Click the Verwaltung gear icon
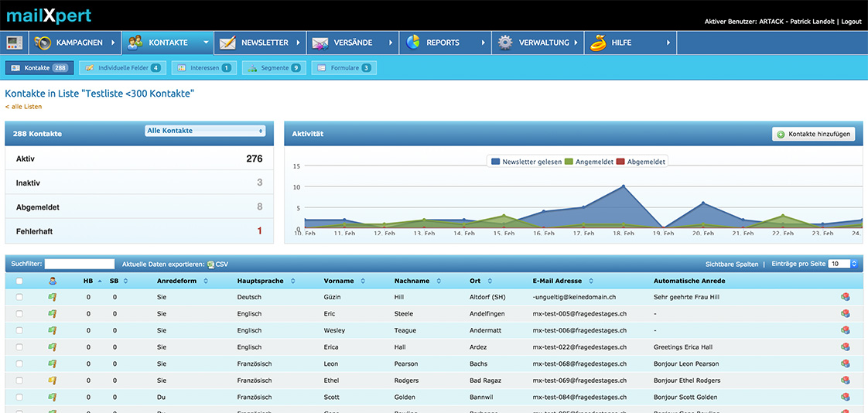This screenshot has height=413, width=868. pyautogui.click(x=505, y=43)
